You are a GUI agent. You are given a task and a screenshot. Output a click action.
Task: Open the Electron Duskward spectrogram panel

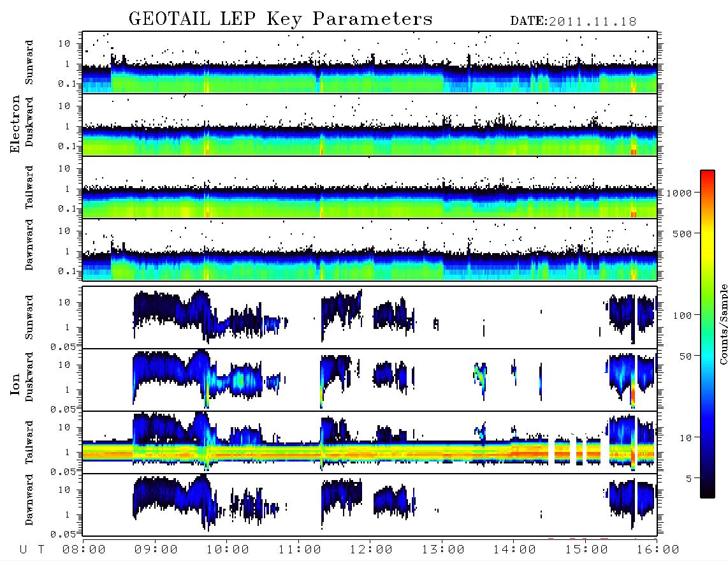370,124
